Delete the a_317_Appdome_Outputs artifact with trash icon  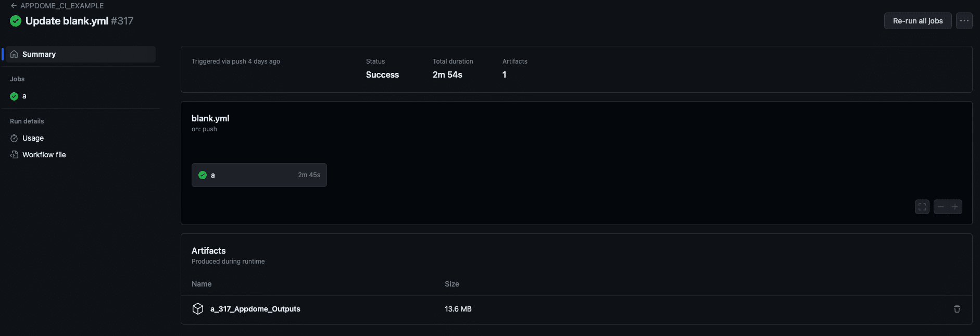(x=957, y=309)
